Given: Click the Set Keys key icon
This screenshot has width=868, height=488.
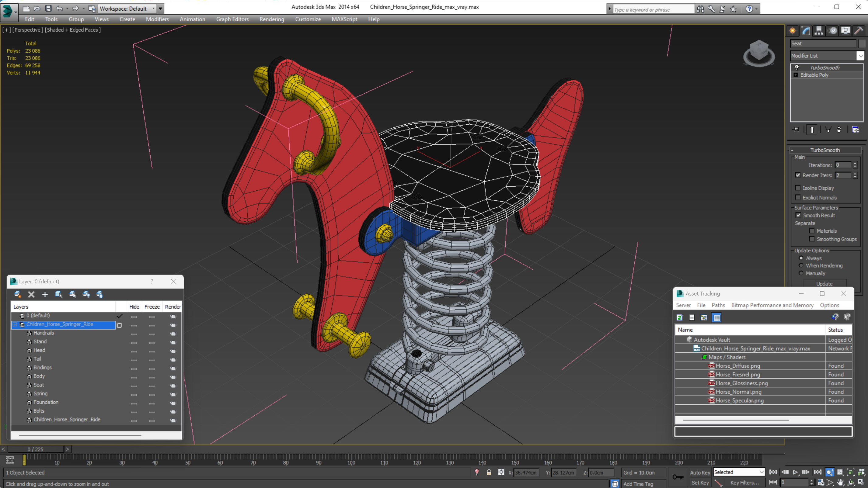Looking at the screenshot, I should point(678,477).
